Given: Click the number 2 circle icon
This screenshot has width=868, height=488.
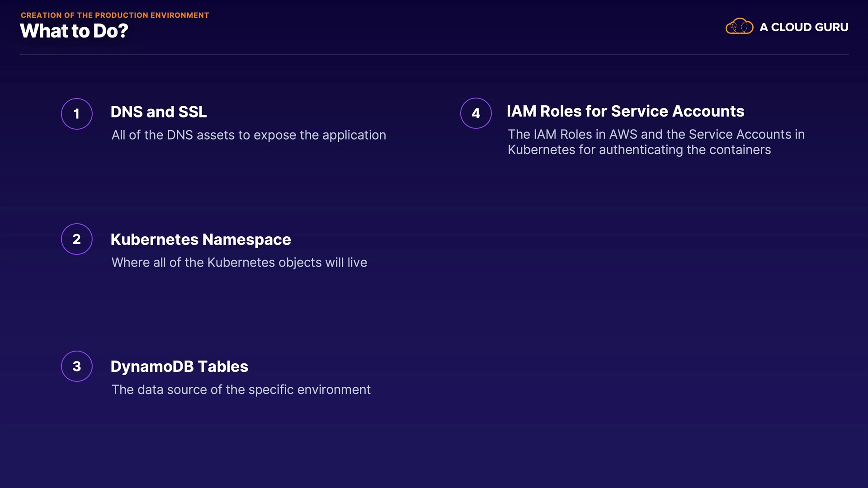Looking at the screenshot, I should [77, 239].
